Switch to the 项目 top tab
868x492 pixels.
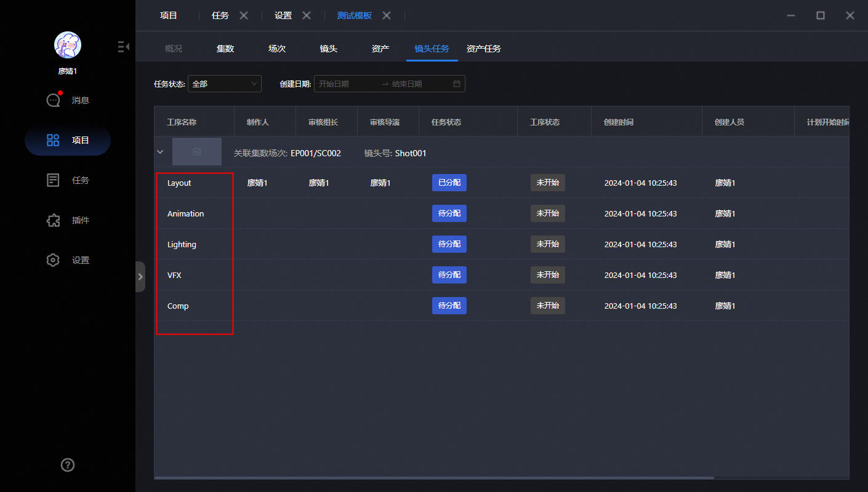click(169, 15)
